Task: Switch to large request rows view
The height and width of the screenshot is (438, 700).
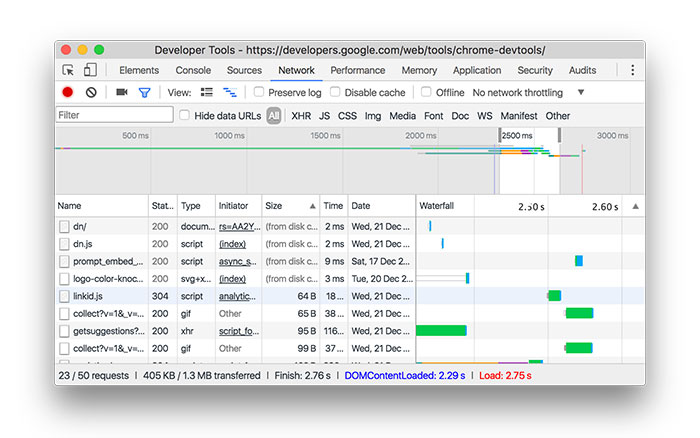Action: tap(207, 92)
